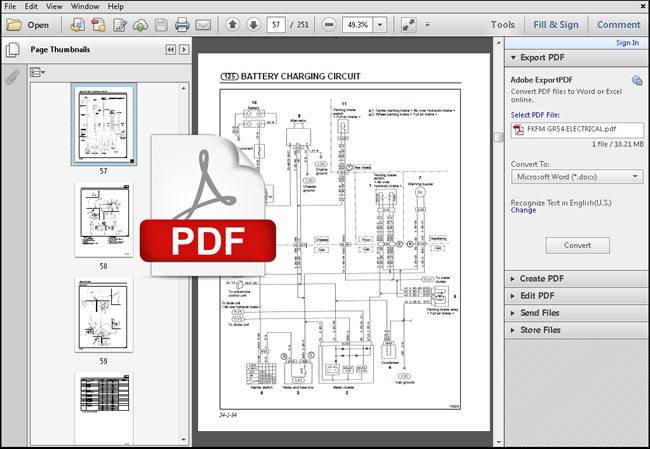
Task: Click the BATTERY CHARGING CIRCUIT heading
Action: coord(301,76)
